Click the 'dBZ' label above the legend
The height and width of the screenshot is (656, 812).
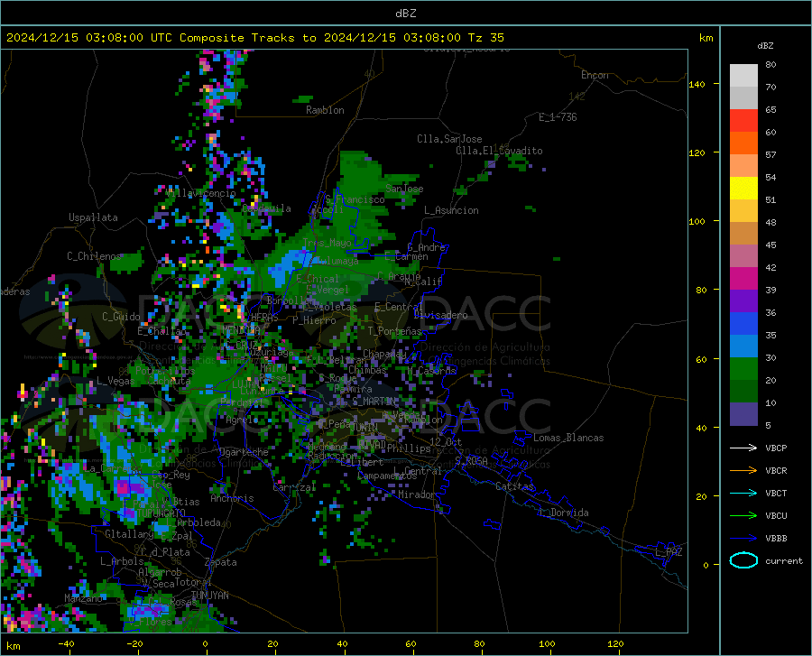(x=765, y=45)
